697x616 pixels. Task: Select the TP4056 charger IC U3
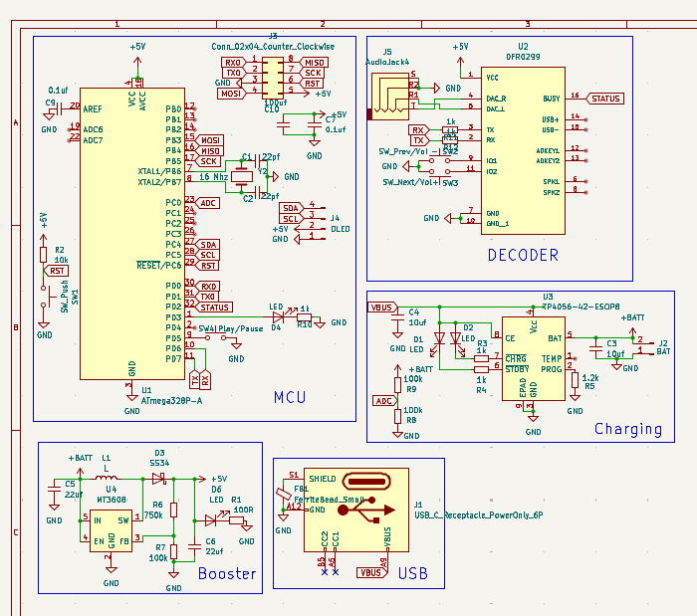point(532,358)
